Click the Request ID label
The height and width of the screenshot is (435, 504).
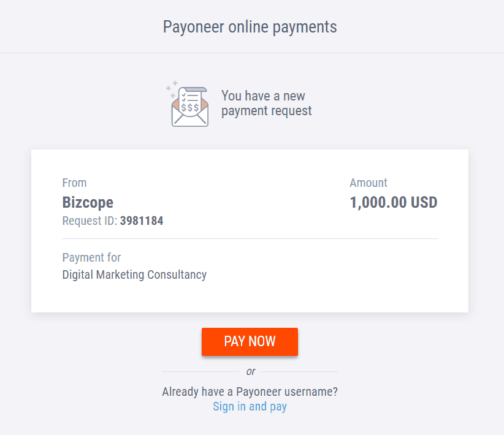click(90, 221)
